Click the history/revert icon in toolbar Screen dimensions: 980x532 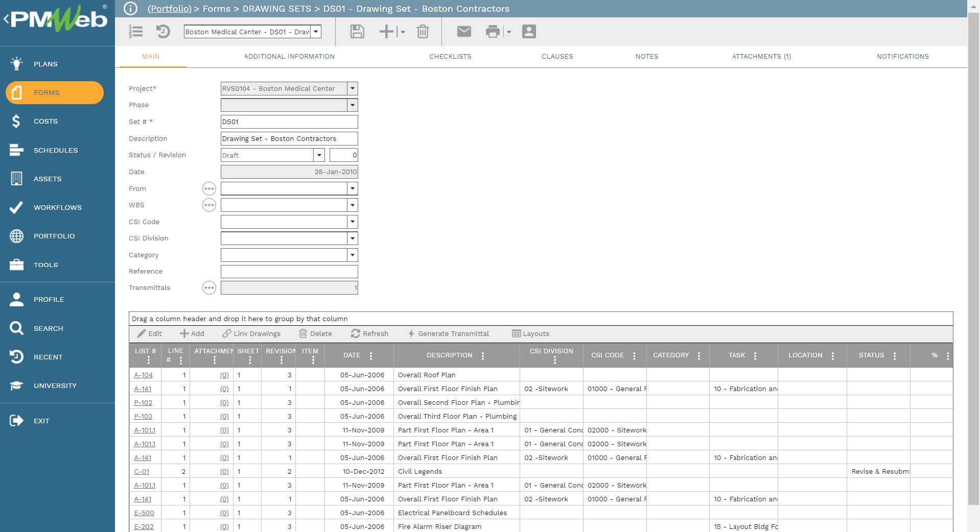[163, 32]
